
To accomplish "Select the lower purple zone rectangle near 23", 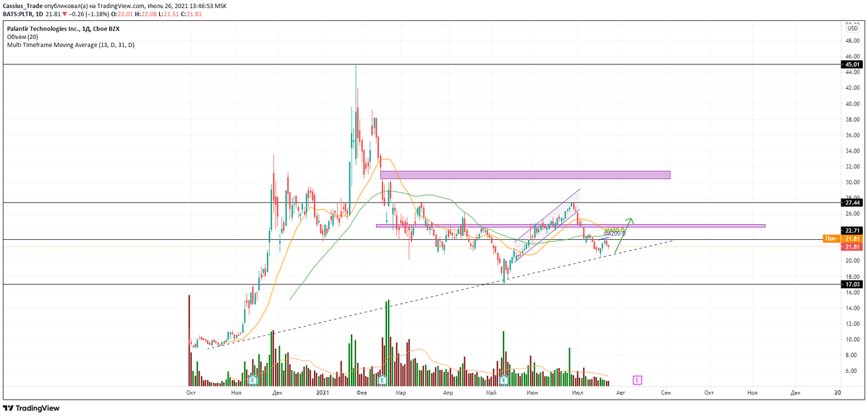I will (571, 225).
